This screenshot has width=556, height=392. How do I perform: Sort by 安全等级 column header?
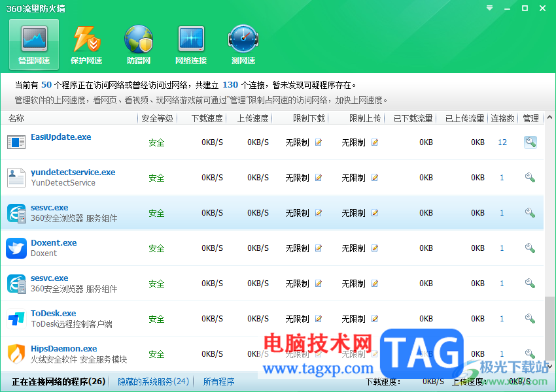[x=157, y=118]
